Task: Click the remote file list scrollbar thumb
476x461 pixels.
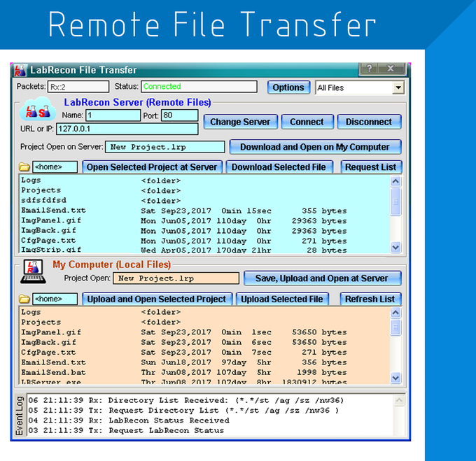Action: point(395,201)
